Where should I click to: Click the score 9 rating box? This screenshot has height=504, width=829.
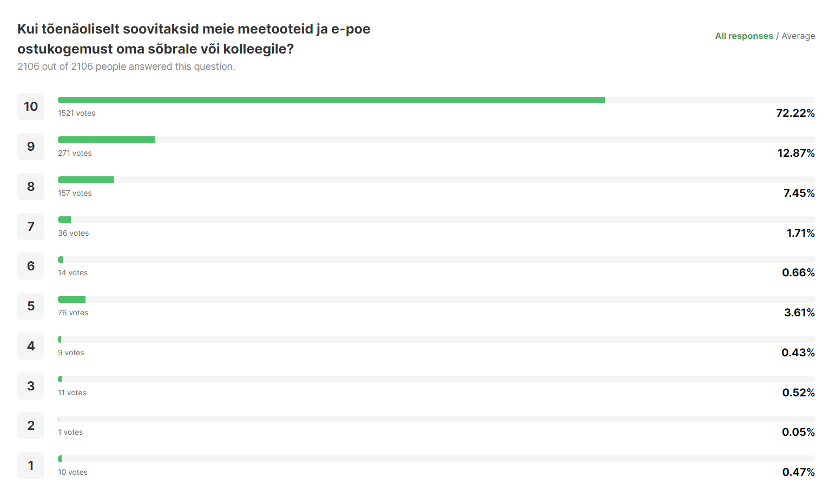(31, 147)
